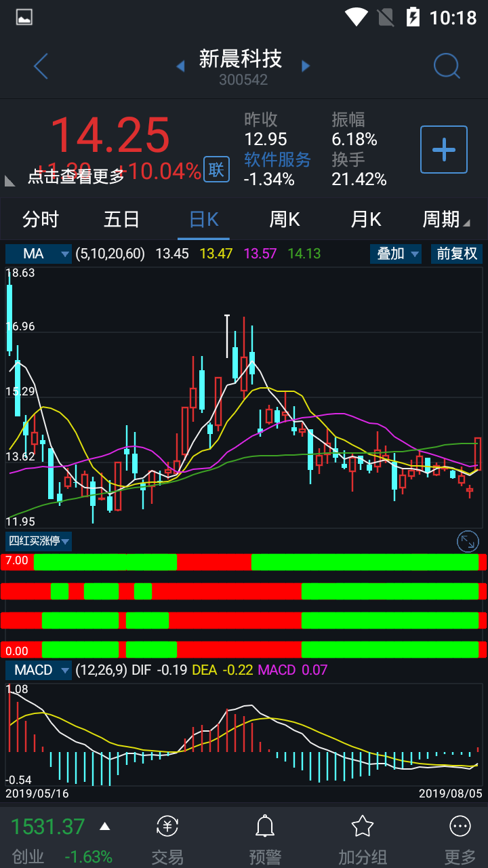Tap 昨收 12.95 value
Screen dimensions: 488x868
[266, 139]
